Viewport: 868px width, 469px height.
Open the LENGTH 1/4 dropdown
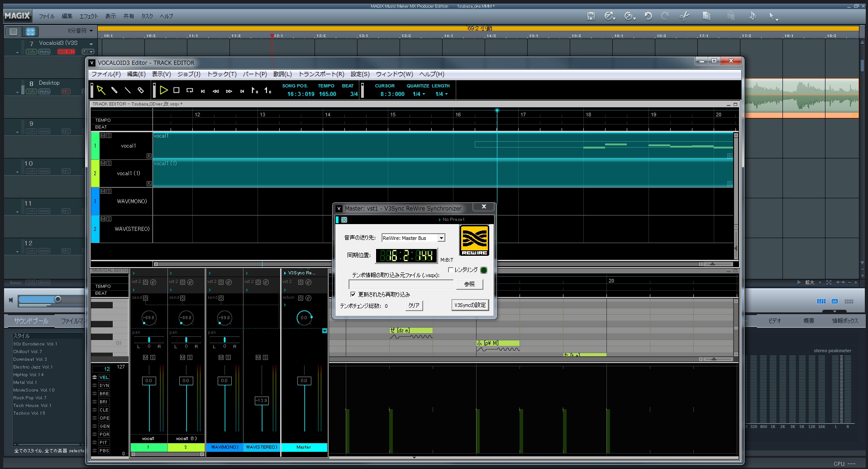442,94
